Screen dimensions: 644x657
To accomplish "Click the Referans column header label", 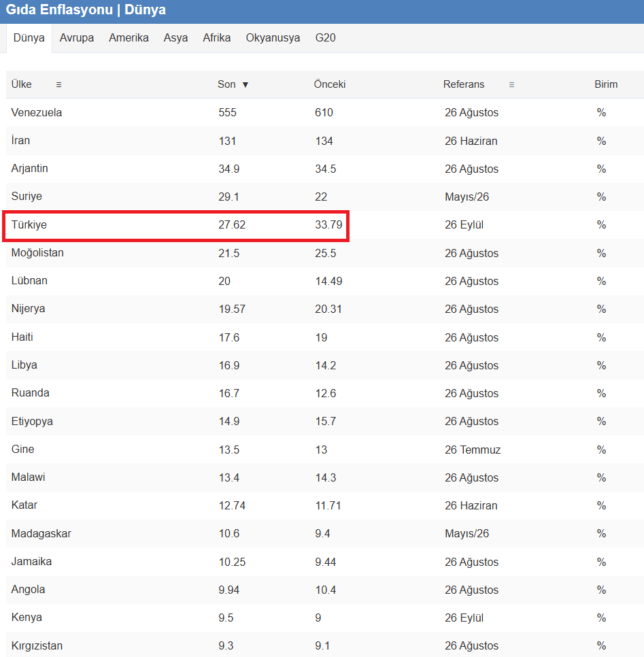I will pos(464,84).
